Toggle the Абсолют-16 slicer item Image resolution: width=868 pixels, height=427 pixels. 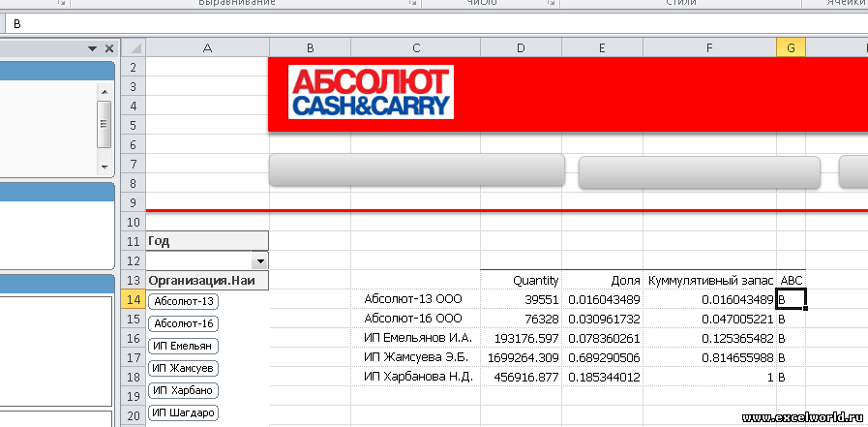[184, 323]
